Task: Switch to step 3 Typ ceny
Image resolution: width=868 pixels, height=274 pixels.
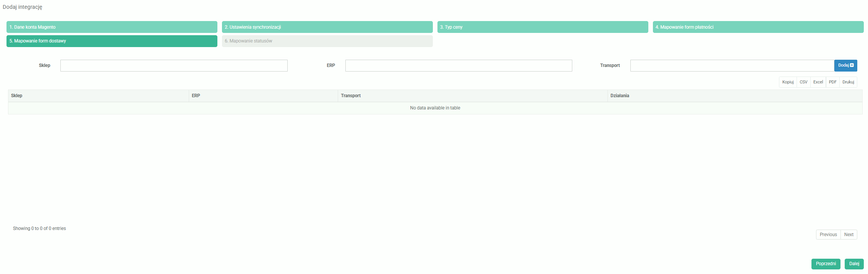Action: click(x=542, y=27)
